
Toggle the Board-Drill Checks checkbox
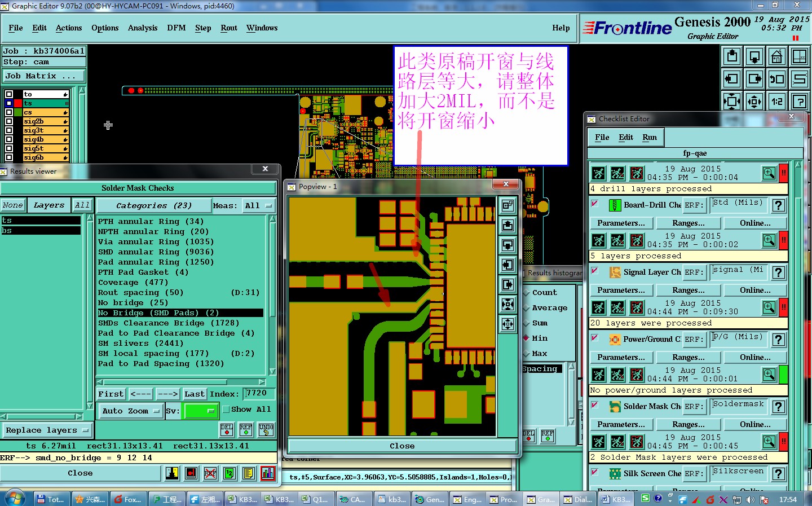coord(595,204)
